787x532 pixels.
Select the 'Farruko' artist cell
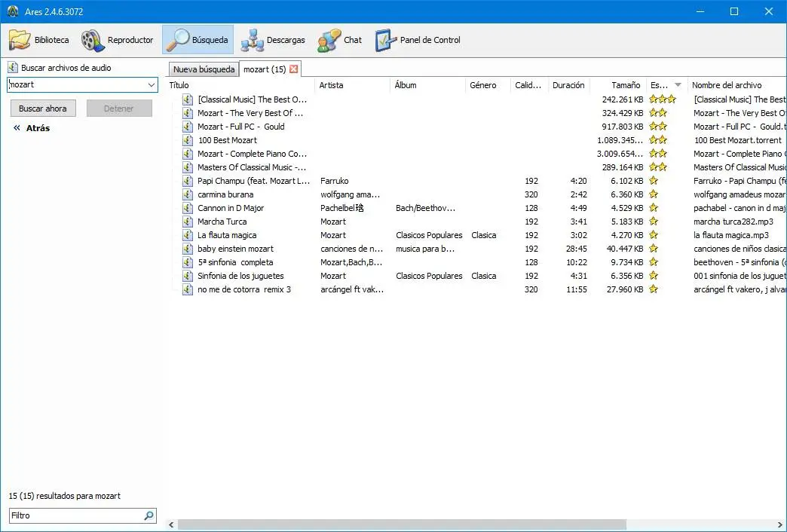click(334, 181)
